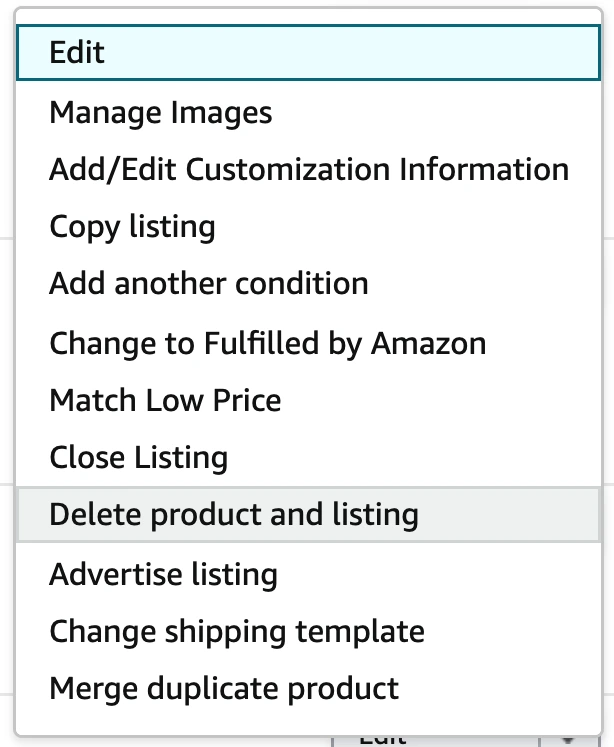Match the low price for this listing
The image size is (614, 747).
click(165, 400)
